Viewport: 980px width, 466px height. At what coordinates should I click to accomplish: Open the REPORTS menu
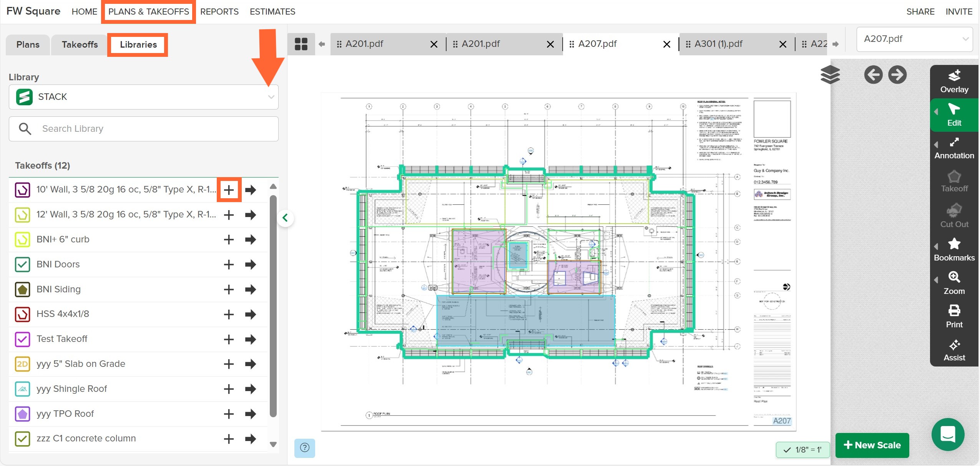click(219, 12)
